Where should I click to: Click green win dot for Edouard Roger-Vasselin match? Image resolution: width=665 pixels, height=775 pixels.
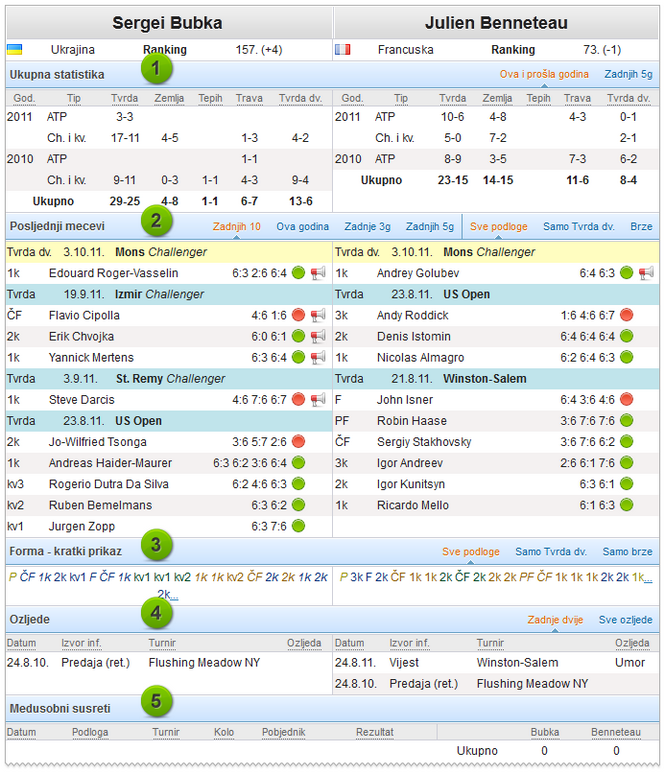(298, 272)
